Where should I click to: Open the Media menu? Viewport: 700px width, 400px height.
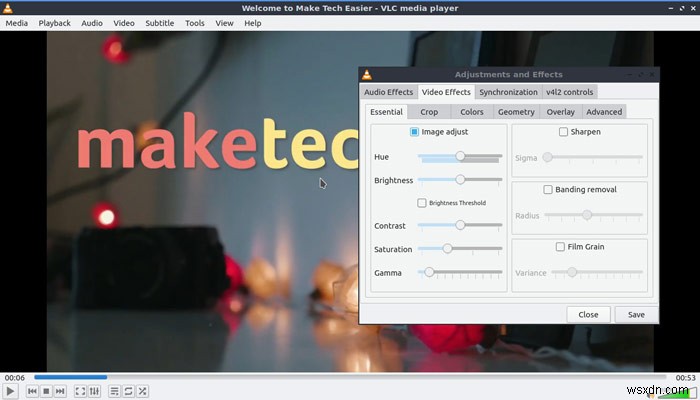coord(17,23)
